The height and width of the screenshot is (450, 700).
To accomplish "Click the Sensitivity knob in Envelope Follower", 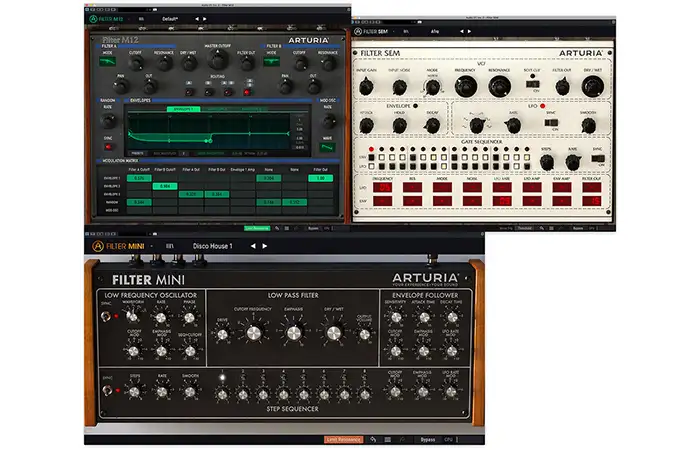I will tap(396, 317).
